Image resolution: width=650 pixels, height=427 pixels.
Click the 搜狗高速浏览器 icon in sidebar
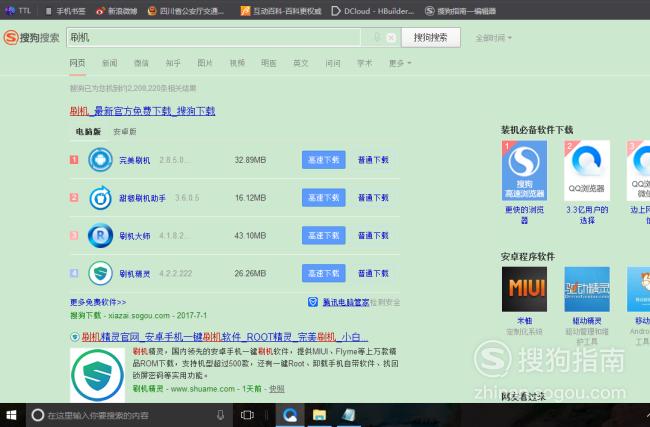click(524, 170)
